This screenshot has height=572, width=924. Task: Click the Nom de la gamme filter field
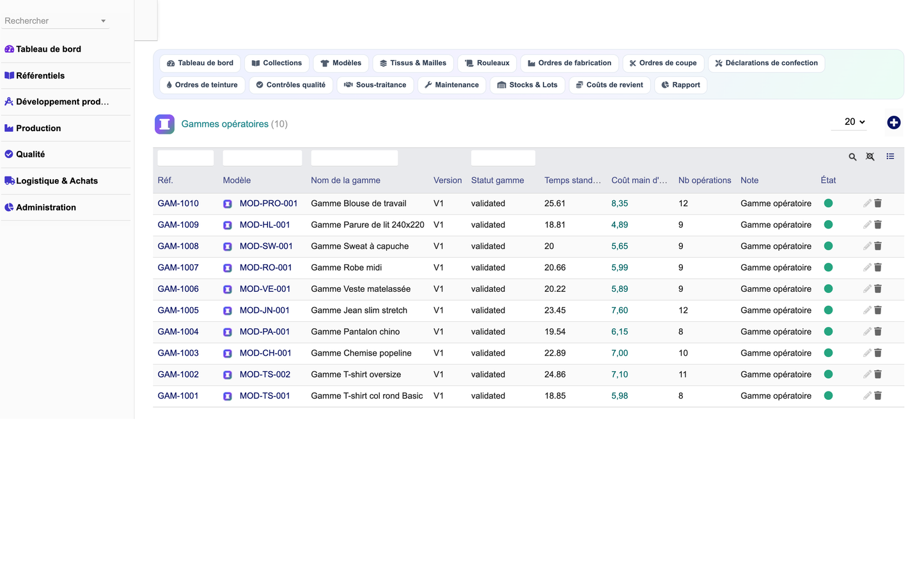tap(354, 158)
